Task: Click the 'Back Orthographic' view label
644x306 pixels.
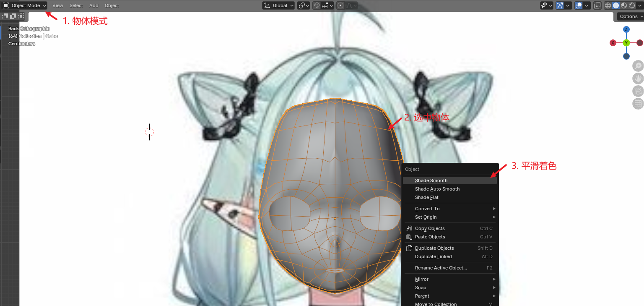Action: pos(29,29)
